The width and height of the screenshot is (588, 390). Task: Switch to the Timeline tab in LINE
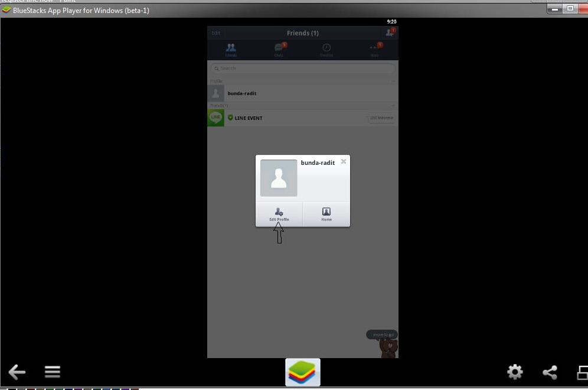coord(326,50)
